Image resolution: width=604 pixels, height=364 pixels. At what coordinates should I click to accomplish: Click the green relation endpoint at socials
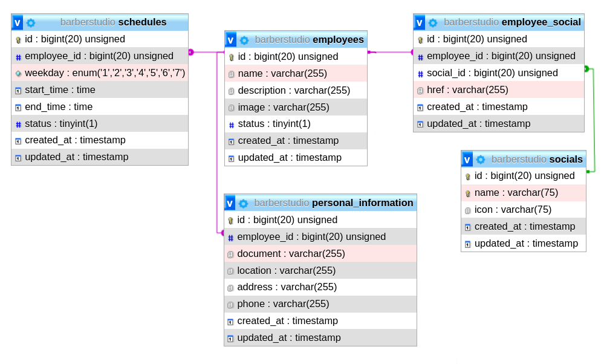click(588, 172)
